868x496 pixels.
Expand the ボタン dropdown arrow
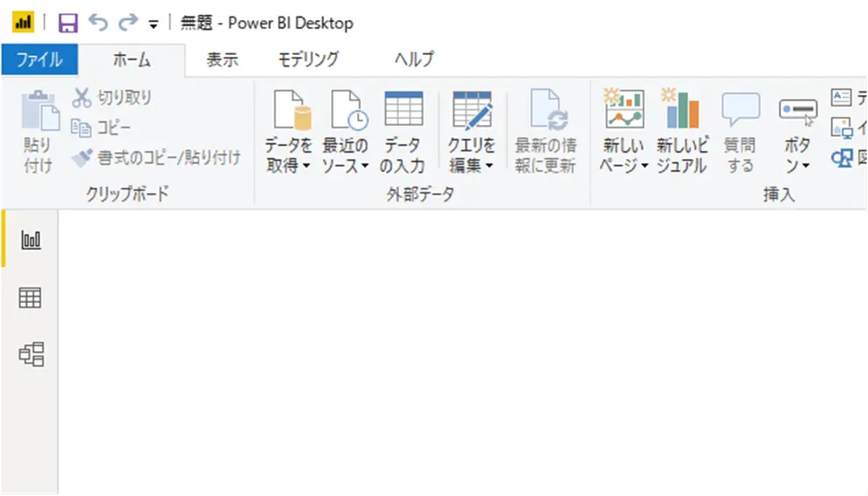pyautogui.click(x=805, y=166)
